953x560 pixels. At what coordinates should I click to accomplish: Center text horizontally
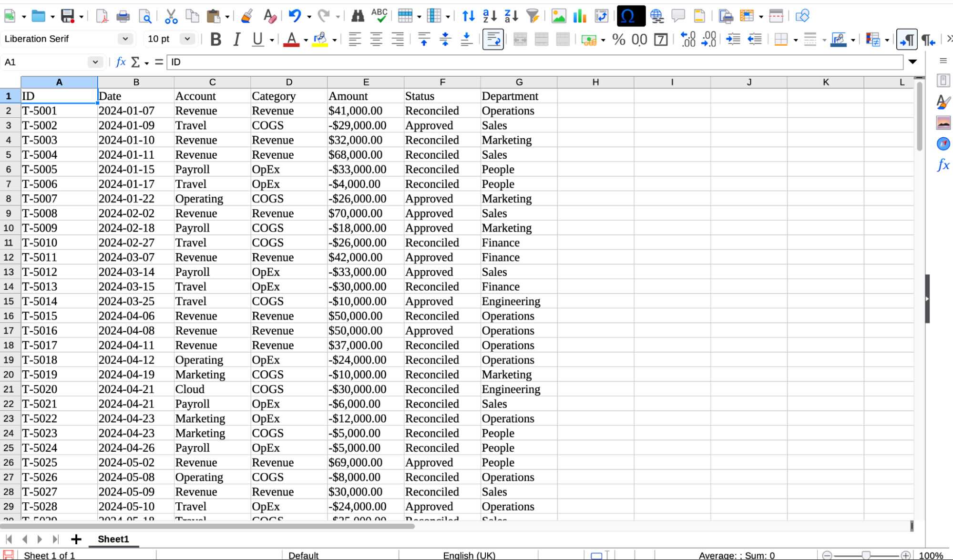[376, 39]
